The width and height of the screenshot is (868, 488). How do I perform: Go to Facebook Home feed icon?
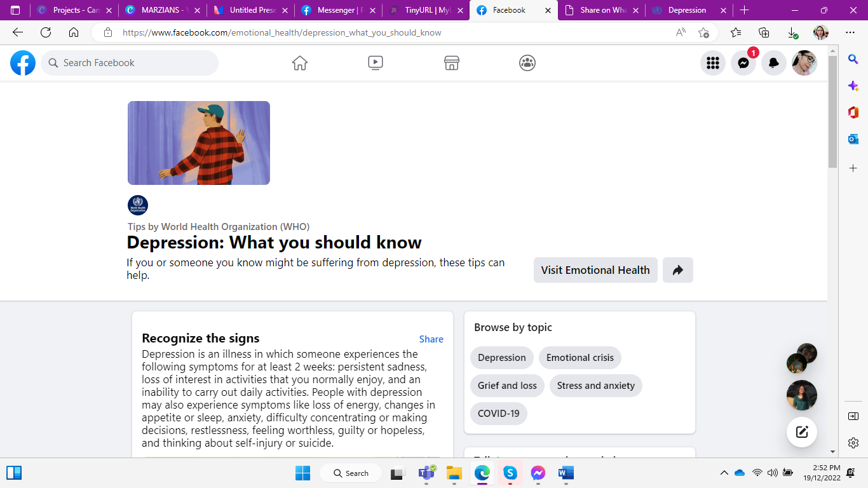(x=300, y=63)
